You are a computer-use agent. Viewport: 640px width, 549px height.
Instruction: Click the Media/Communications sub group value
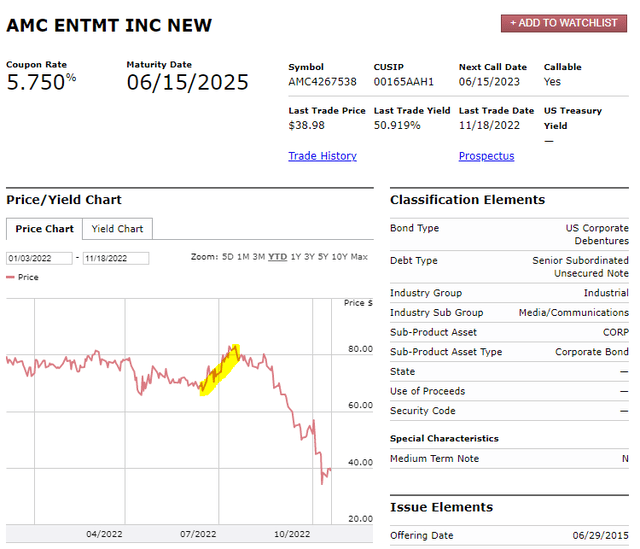coord(573,313)
